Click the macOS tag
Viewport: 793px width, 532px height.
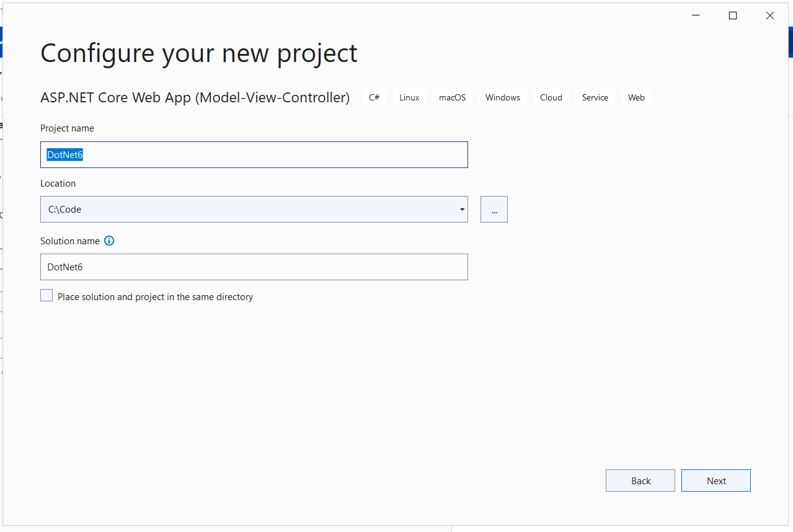click(x=452, y=97)
